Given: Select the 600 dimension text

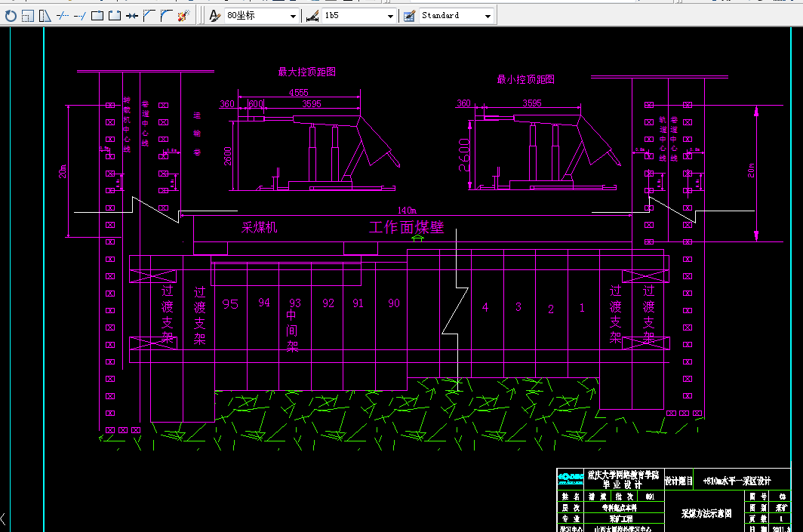Looking at the screenshot, I should point(256,104).
